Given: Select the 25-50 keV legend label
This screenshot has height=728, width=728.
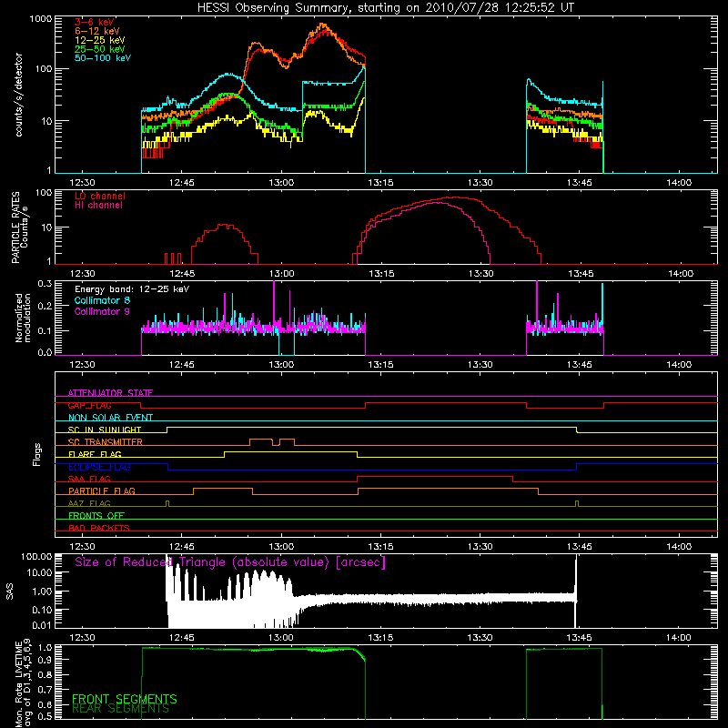Looking at the screenshot, I should coord(100,49).
